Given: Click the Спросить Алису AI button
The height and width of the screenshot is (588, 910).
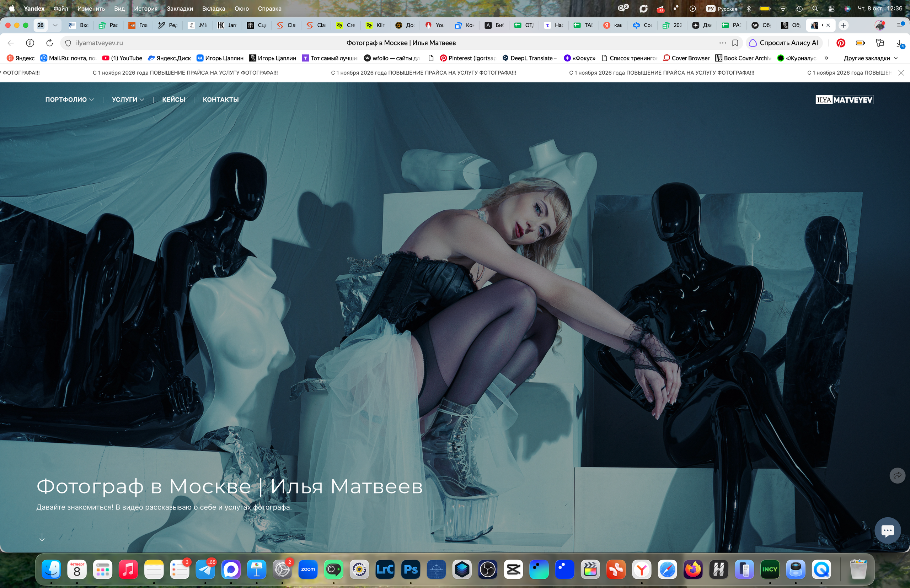Looking at the screenshot, I should coord(784,43).
